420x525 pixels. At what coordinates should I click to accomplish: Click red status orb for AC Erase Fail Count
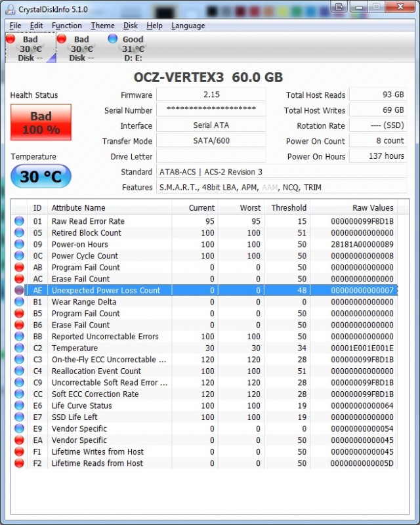click(x=20, y=278)
